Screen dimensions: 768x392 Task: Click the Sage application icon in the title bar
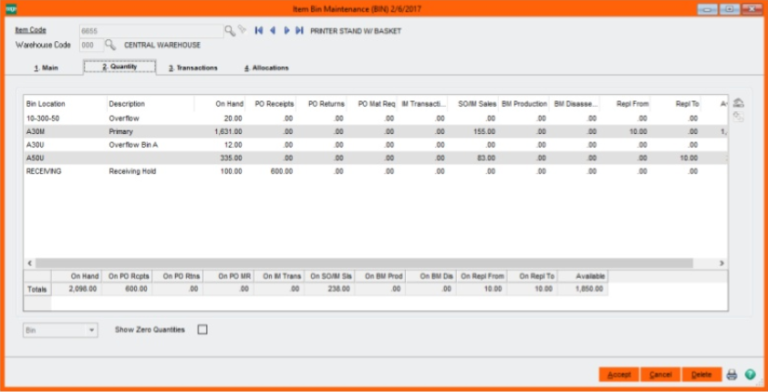10,9
